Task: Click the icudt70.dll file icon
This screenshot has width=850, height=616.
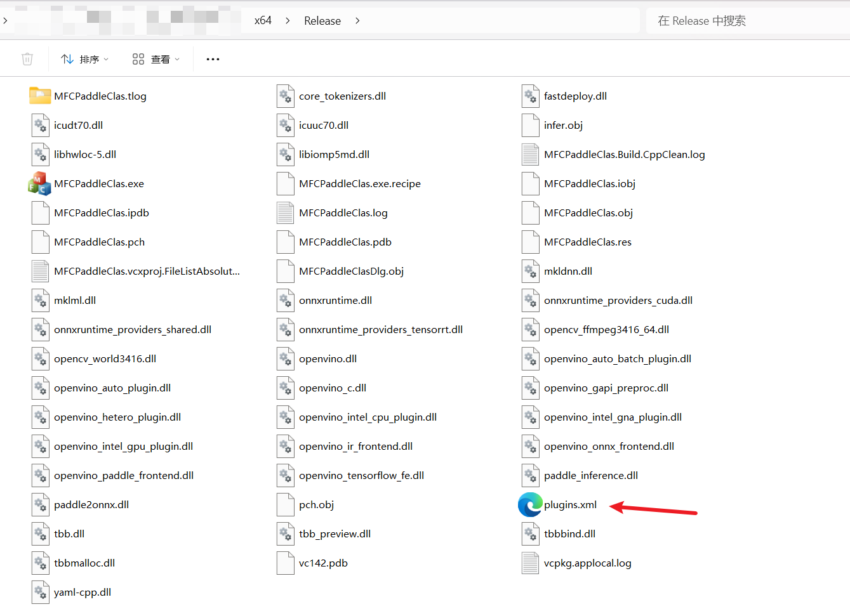Action: click(40, 125)
